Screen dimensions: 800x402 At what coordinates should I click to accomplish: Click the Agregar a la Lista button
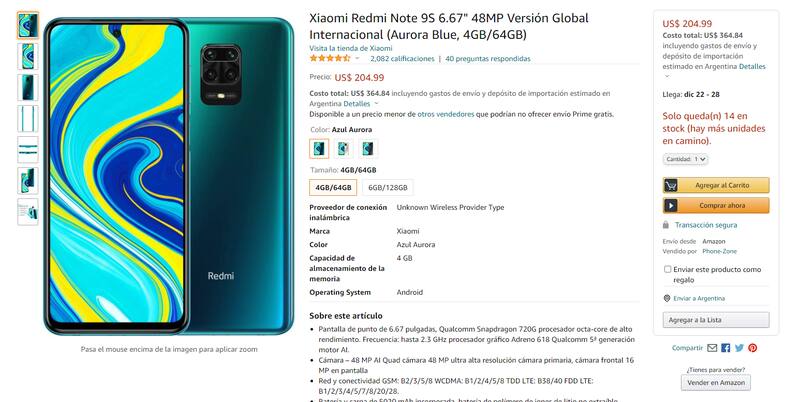[x=716, y=320]
